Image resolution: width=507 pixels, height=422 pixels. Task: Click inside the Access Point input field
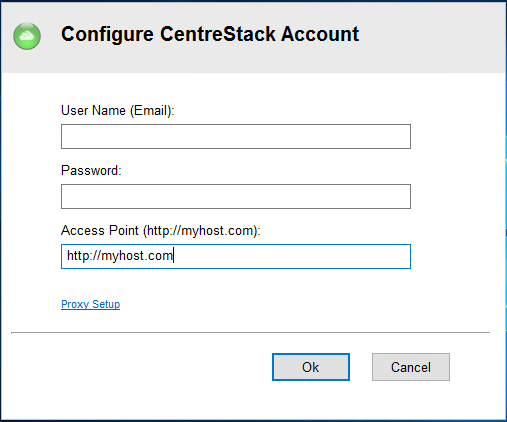(x=236, y=256)
